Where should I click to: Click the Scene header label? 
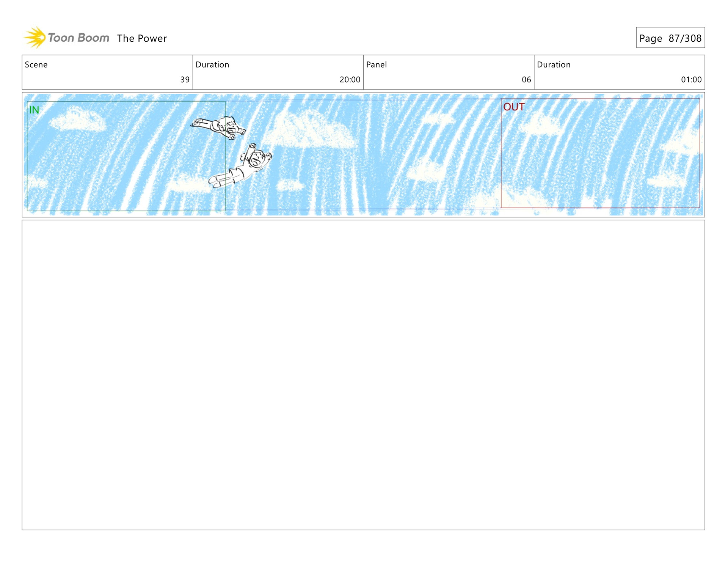click(36, 64)
